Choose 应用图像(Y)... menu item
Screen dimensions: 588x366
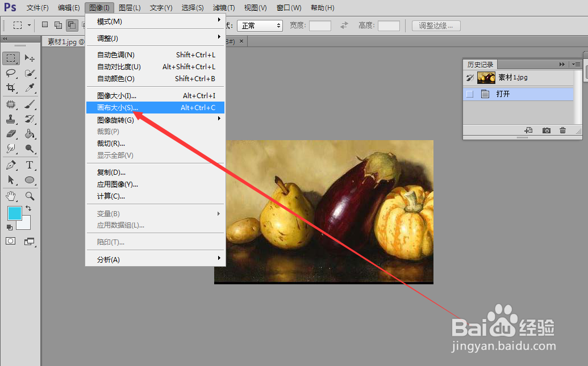point(155,184)
